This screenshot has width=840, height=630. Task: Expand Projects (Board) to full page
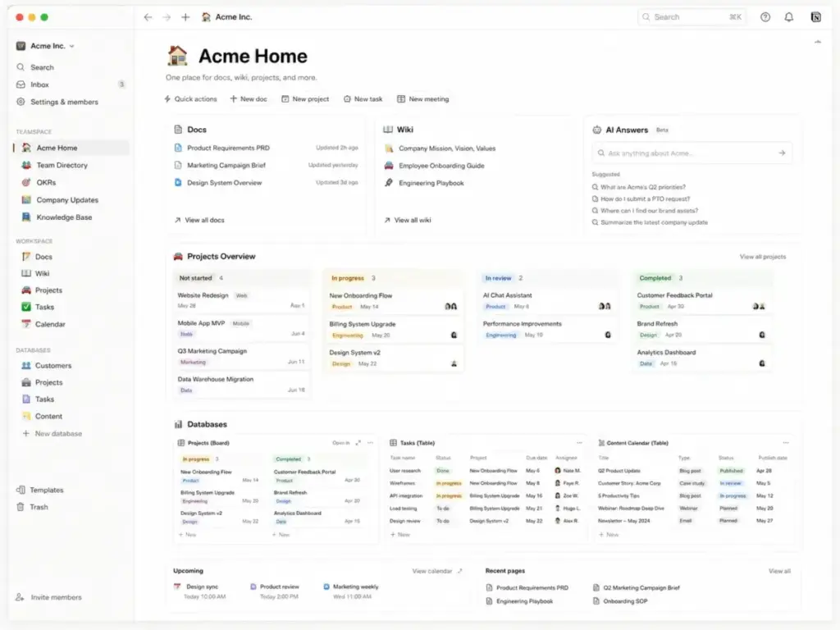point(358,443)
